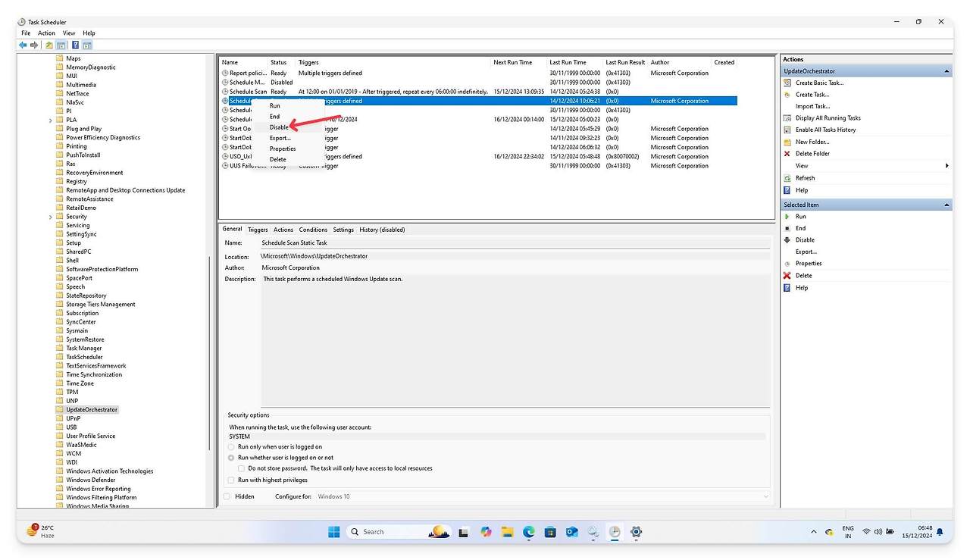Image resolution: width=970 pixels, height=560 pixels.
Task: Collapse the UpdateOrchestrator actions section
Action: [x=947, y=71]
